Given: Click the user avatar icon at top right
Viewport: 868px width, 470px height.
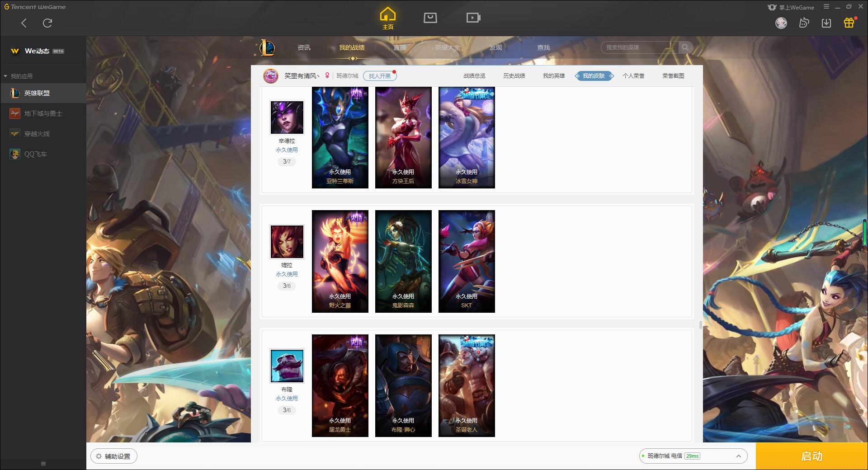Looking at the screenshot, I should click(x=781, y=23).
